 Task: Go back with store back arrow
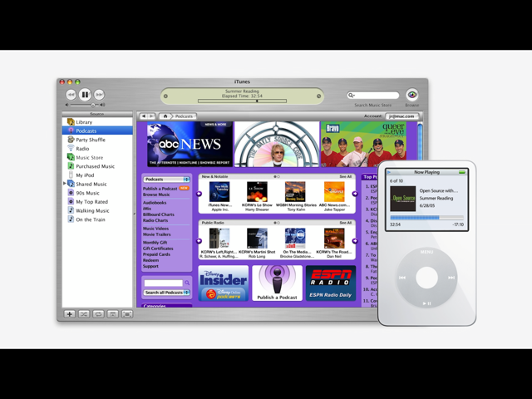point(144,116)
